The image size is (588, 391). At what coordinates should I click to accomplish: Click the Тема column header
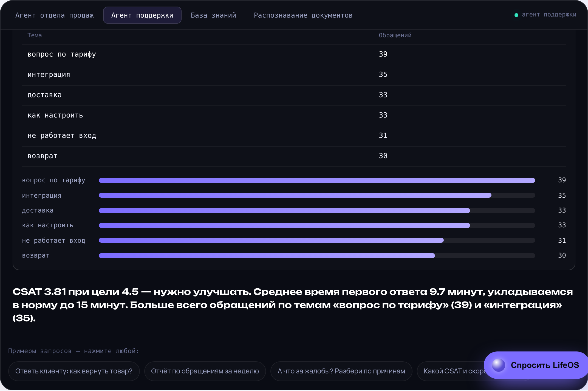tap(35, 35)
